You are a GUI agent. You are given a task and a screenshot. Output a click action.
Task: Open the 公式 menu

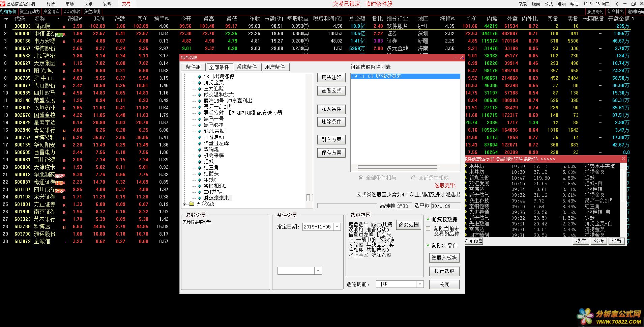(549, 4)
